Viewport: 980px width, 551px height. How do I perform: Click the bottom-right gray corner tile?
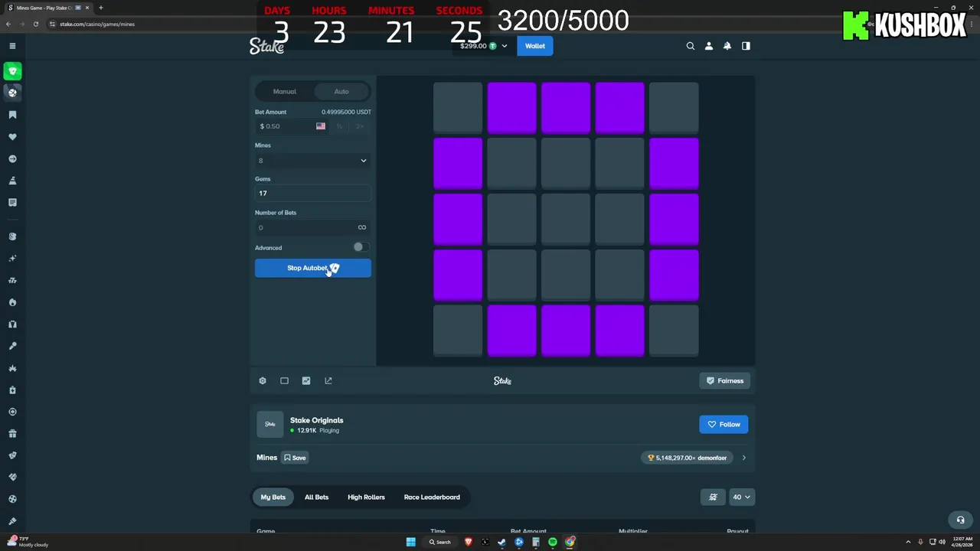pos(674,331)
